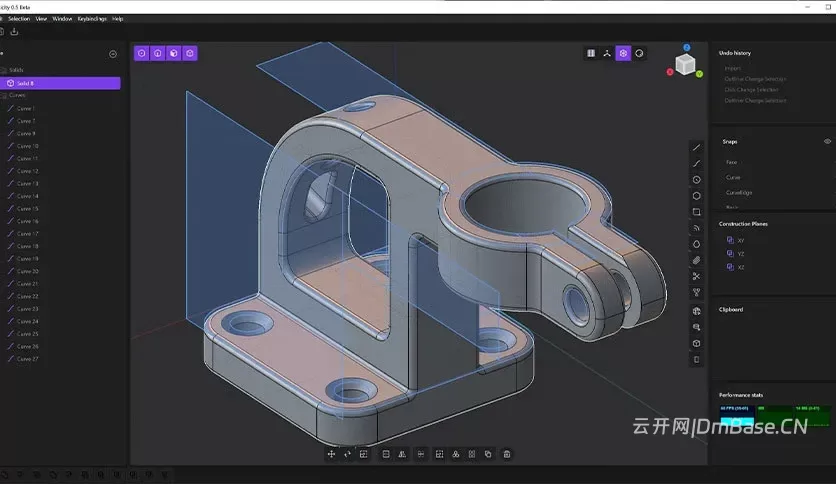
Task: Click the Array pattern command icon
Action: pyautogui.click(x=472, y=454)
